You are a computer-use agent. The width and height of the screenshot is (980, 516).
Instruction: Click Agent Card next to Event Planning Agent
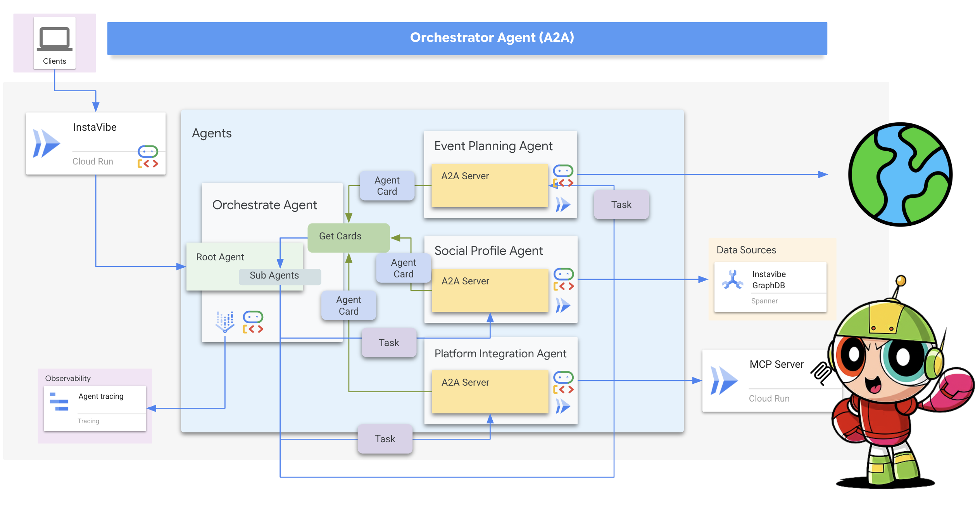386,186
